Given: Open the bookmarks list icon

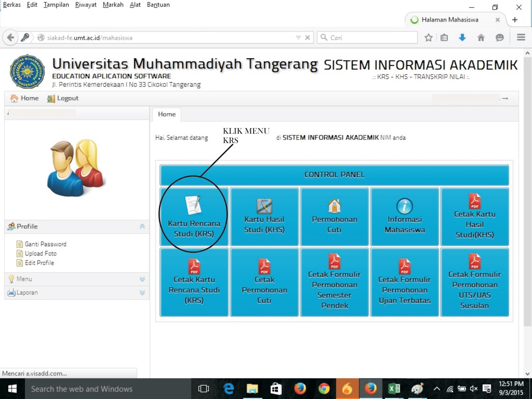Looking at the screenshot, I should [x=444, y=38].
